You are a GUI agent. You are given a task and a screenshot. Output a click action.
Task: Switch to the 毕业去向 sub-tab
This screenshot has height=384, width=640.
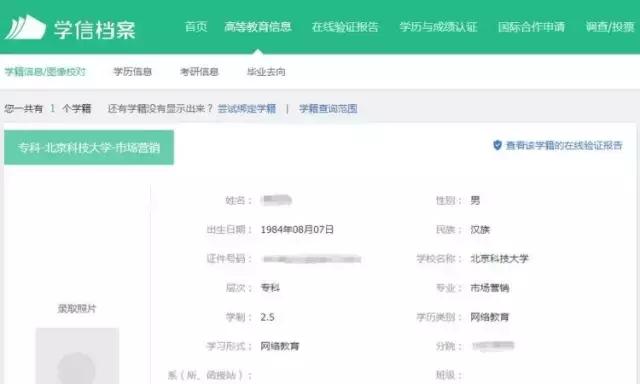(266, 72)
